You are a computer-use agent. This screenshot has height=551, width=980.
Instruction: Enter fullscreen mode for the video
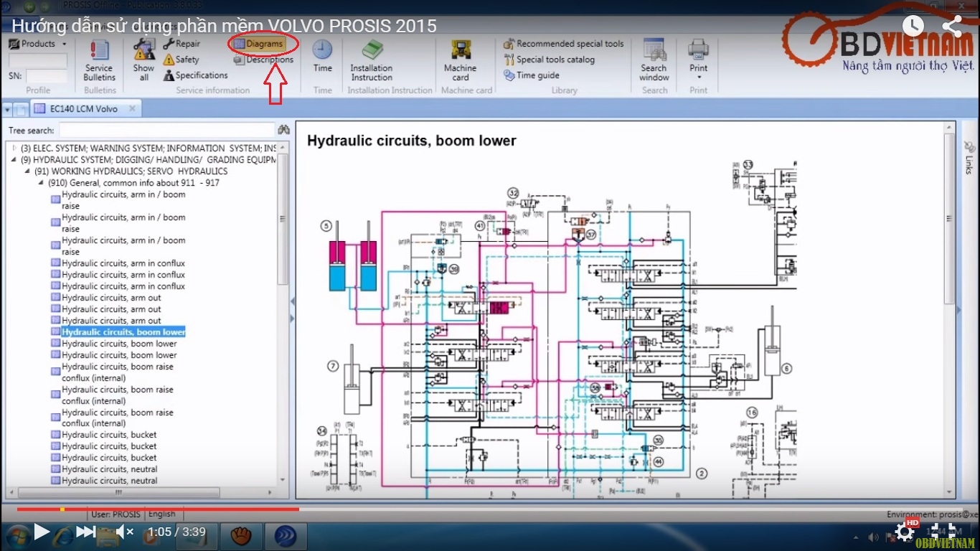pyautogui.click(x=943, y=532)
